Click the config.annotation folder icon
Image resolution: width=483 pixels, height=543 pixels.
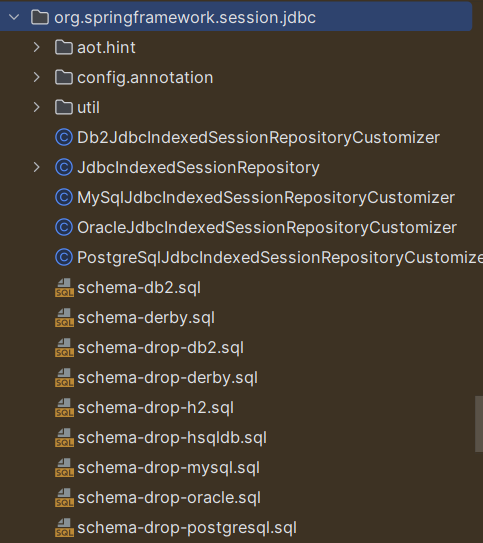coord(64,77)
